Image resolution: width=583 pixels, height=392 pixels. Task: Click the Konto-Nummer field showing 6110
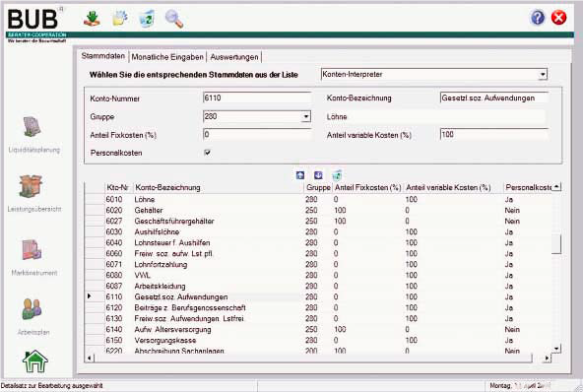click(x=257, y=98)
